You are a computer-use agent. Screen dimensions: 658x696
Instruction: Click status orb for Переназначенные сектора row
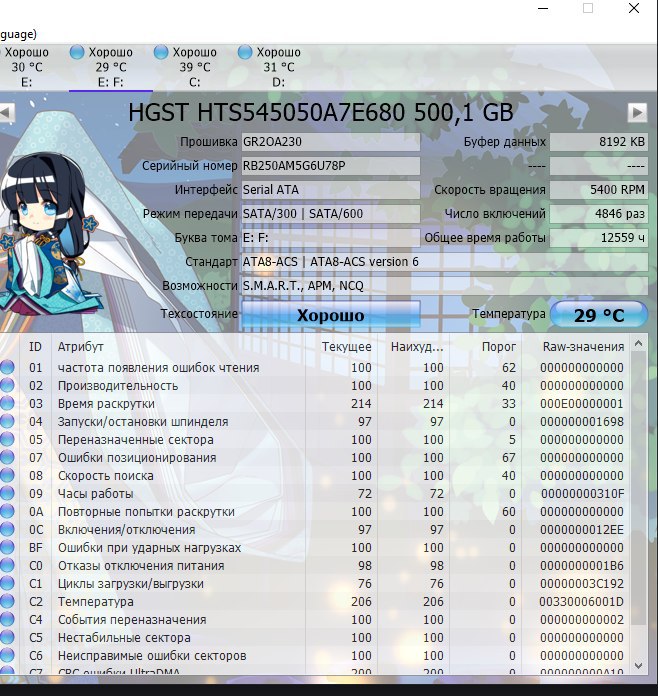click(x=7, y=439)
